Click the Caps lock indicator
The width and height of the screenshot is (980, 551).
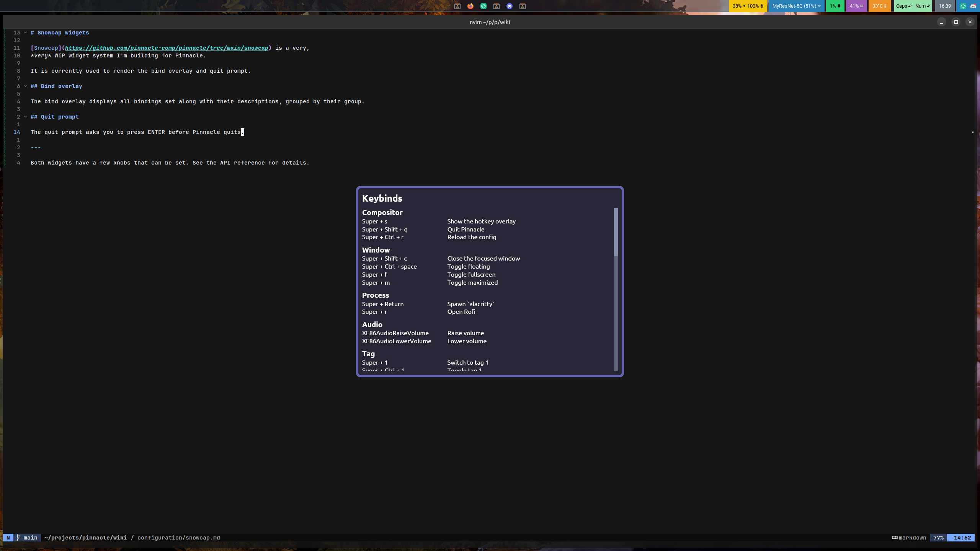pyautogui.click(x=903, y=6)
